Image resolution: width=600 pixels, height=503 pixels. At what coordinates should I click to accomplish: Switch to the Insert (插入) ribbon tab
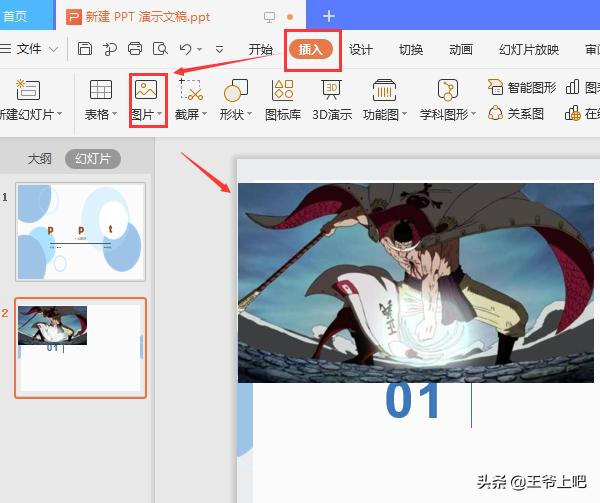(311, 49)
